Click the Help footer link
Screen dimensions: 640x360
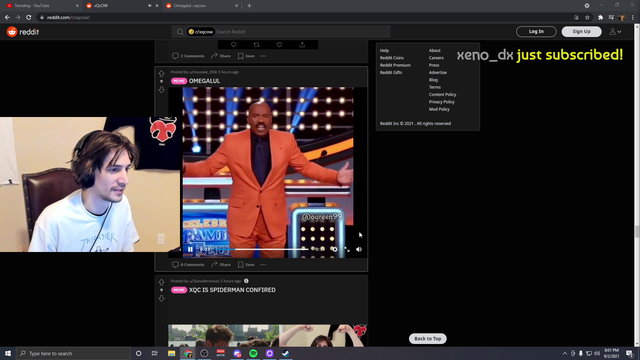coord(384,51)
